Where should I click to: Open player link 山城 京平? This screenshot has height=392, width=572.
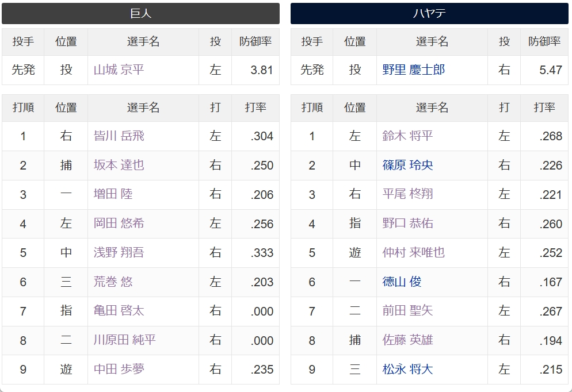point(119,70)
